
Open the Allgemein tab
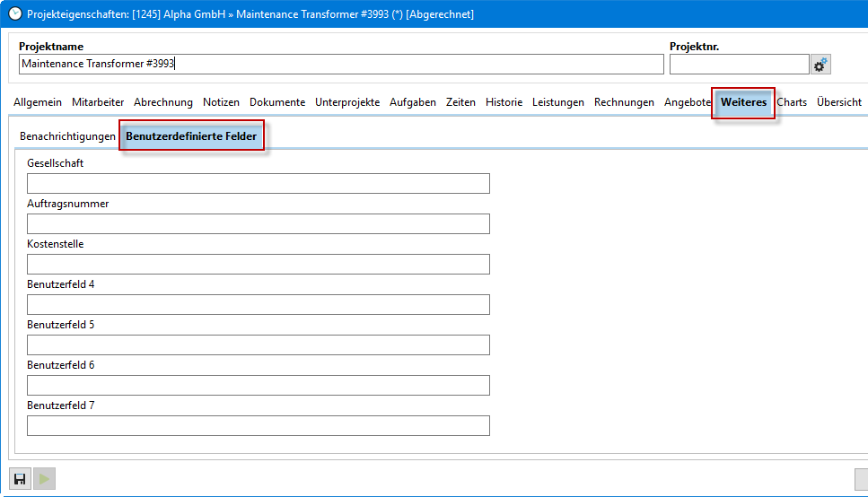coord(38,102)
